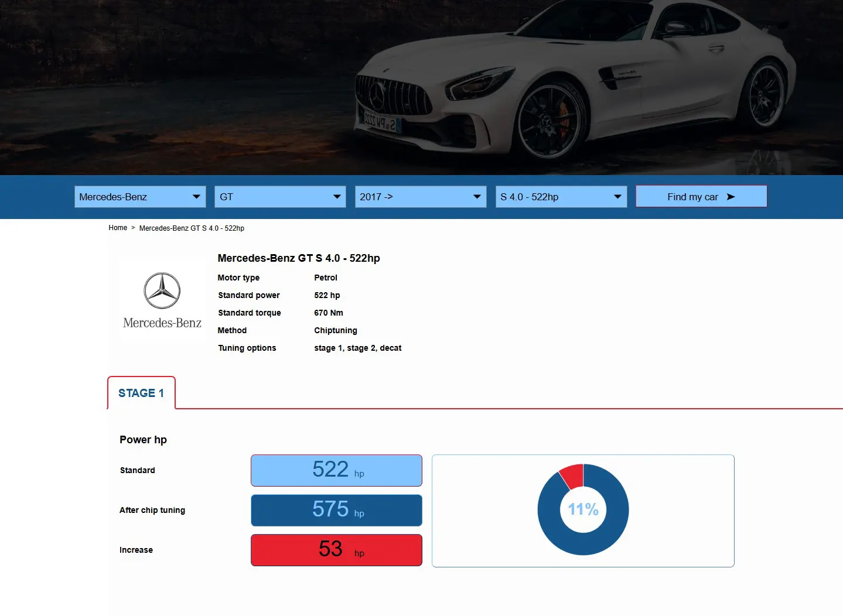Click the dropdown arrow on the GT selector
This screenshot has height=616, width=843.
click(337, 197)
